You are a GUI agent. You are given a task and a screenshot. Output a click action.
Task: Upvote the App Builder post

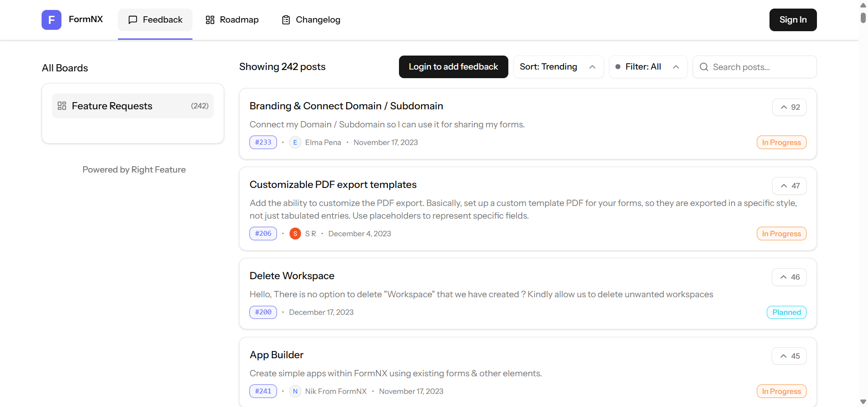tap(789, 356)
